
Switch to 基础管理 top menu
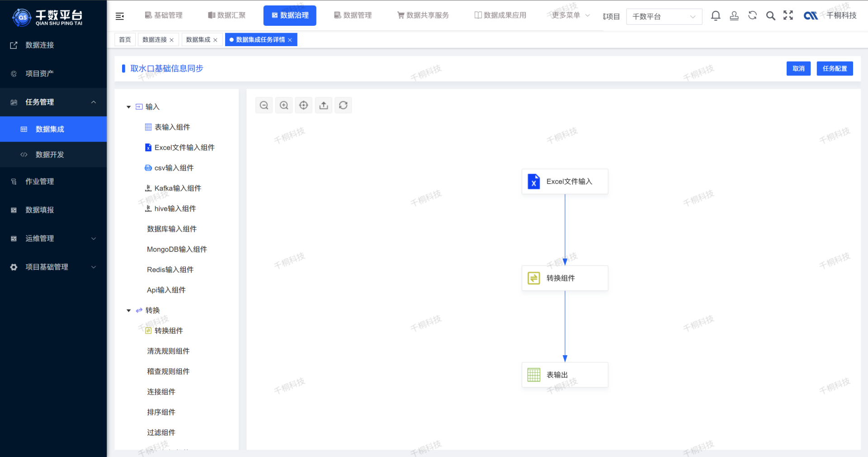pos(164,15)
